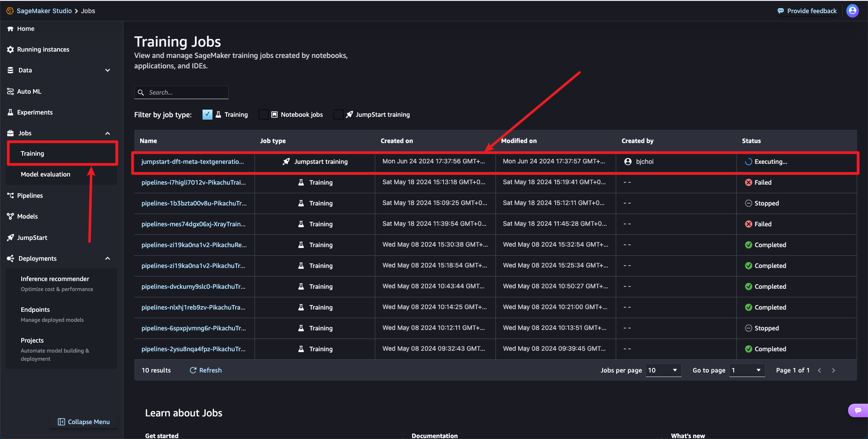Click the Pipelines icon in sidebar
The image size is (868, 439).
pos(10,196)
